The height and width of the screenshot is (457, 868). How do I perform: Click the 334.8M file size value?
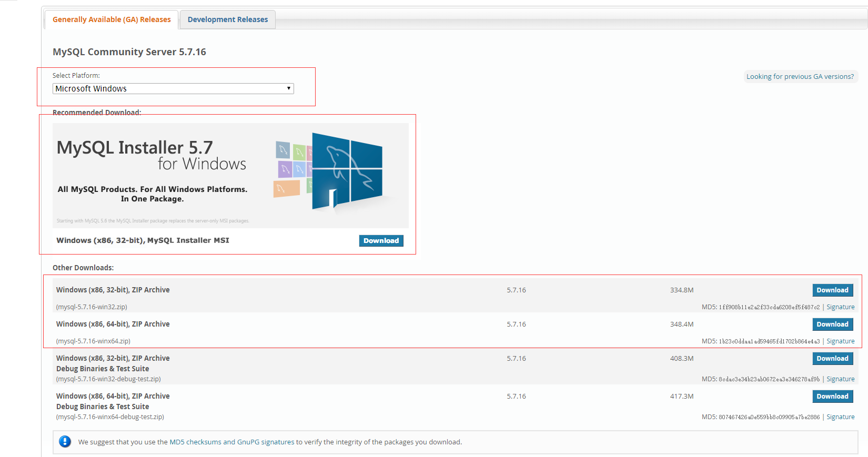682,290
